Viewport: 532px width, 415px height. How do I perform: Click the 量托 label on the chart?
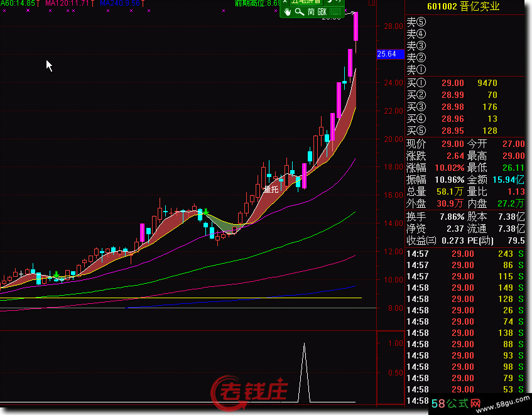(x=271, y=189)
